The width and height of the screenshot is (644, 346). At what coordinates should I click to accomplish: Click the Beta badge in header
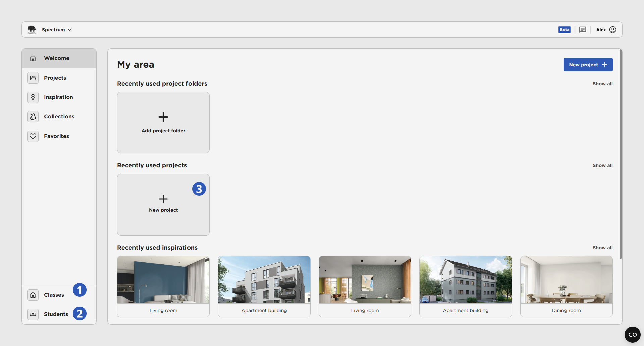tap(564, 30)
